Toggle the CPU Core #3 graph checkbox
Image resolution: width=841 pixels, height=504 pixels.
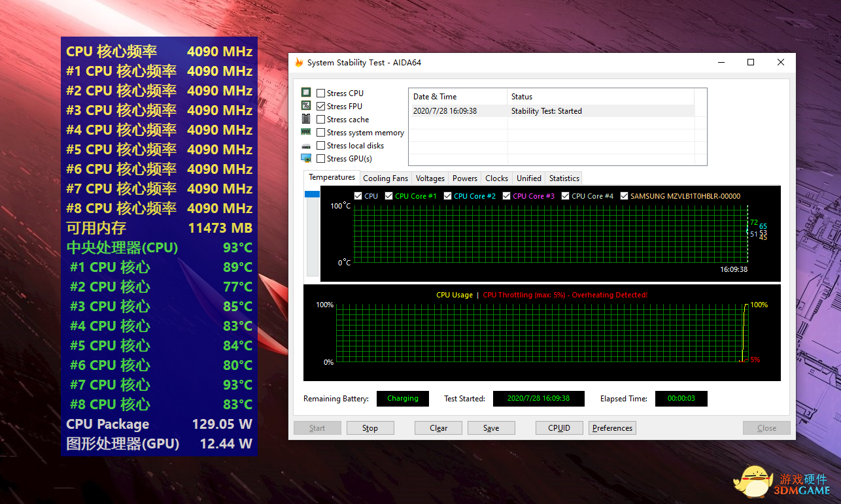(x=507, y=196)
